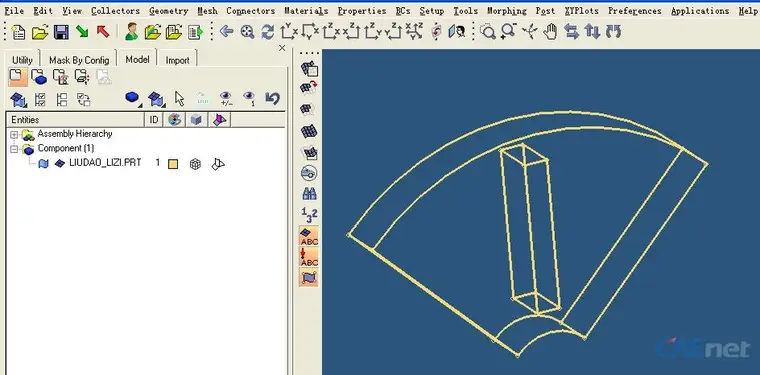Screen dimensions: 760x375
Task: Save the model with floppy disk icon
Action: [61, 32]
